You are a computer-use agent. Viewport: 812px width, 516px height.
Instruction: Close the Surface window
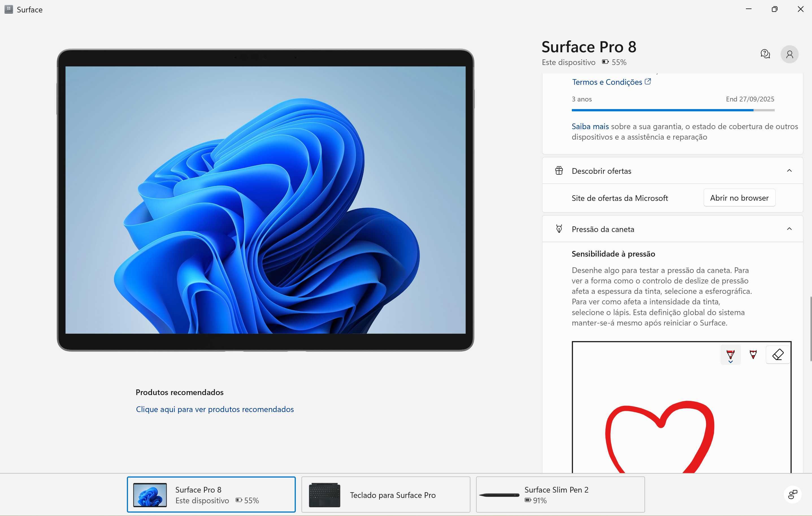[x=800, y=9]
